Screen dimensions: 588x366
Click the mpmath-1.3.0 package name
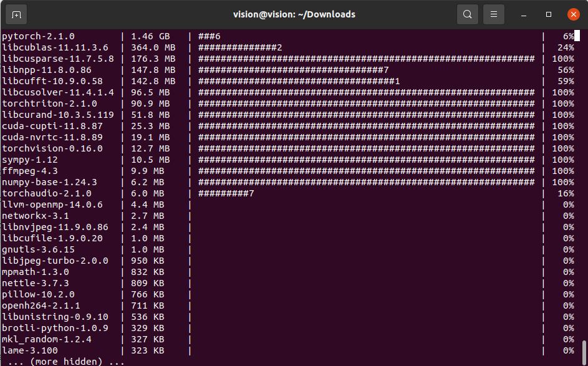tap(36, 272)
